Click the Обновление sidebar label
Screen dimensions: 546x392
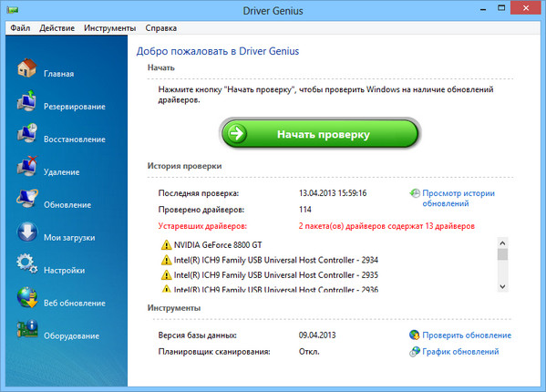(x=67, y=205)
